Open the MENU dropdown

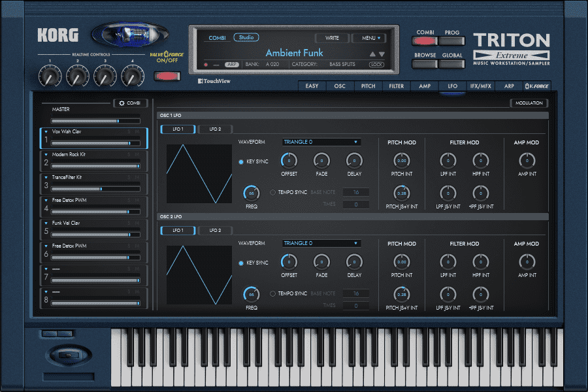tap(370, 38)
